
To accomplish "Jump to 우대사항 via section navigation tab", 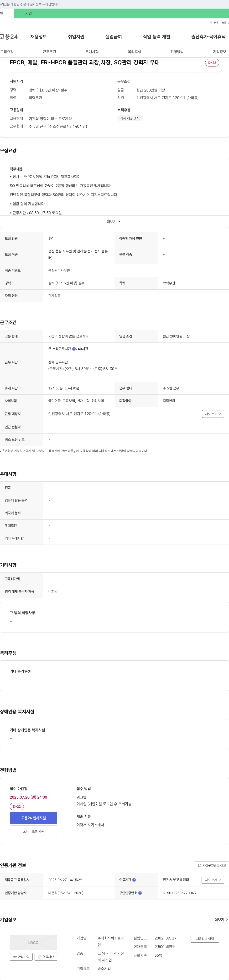I will (x=92, y=52).
